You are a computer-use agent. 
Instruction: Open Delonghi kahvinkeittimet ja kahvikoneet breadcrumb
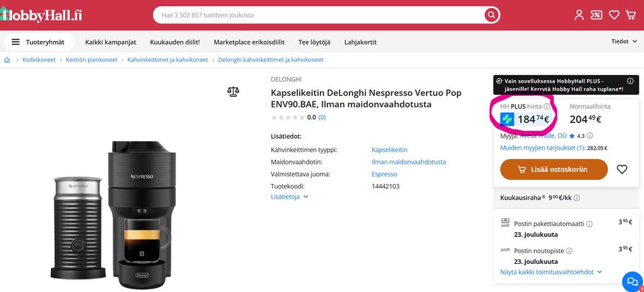(270, 60)
